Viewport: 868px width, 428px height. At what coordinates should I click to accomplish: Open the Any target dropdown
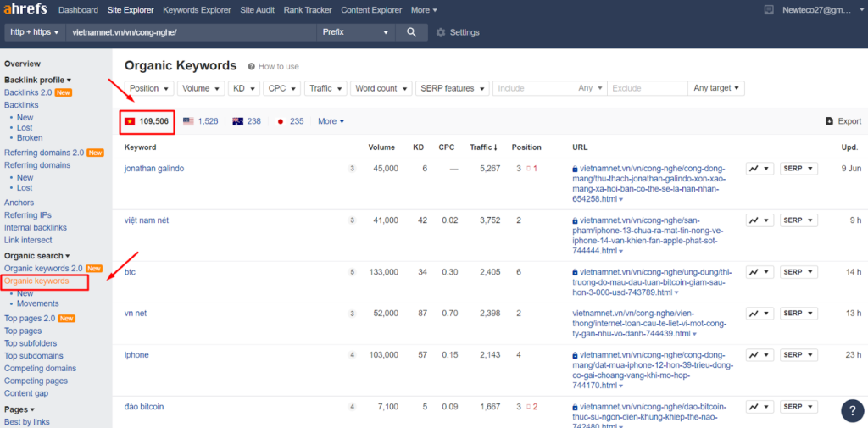pos(716,88)
